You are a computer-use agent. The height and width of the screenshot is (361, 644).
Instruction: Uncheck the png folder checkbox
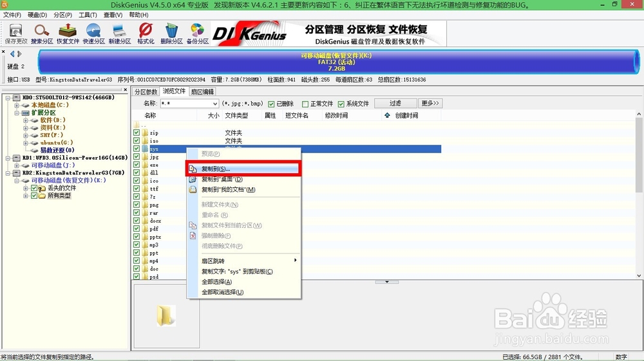click(x=137, y=205)
